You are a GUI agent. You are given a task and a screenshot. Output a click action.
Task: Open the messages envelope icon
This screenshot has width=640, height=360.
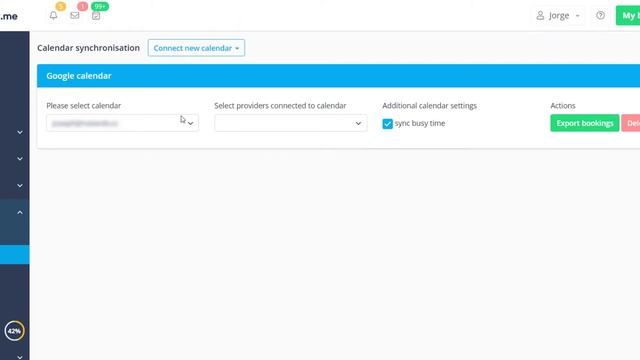pos(75,16)
